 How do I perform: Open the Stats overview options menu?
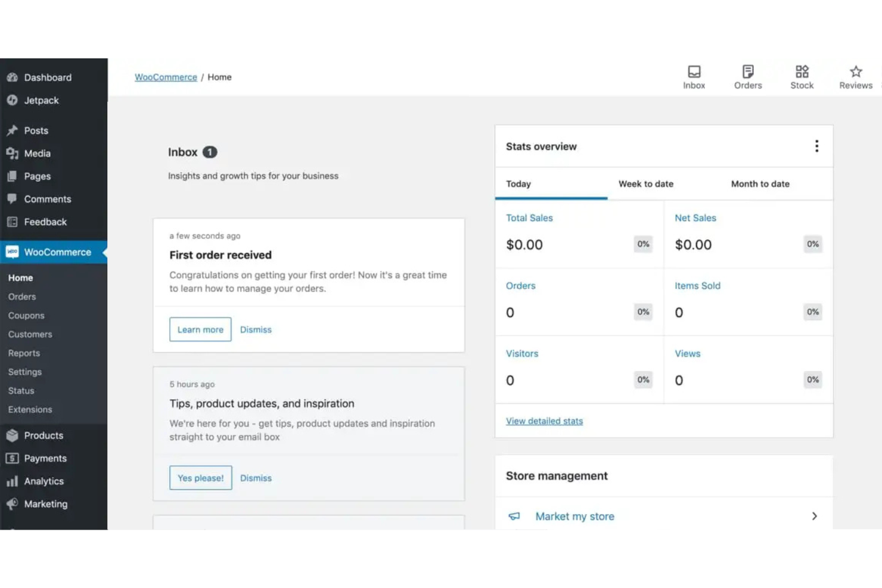point(816,146)
